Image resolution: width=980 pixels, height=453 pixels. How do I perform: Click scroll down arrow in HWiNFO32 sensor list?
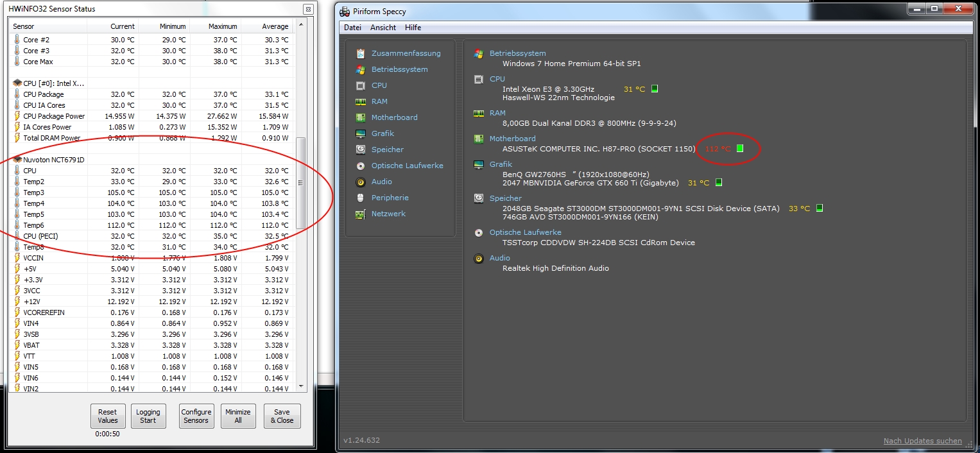click(301, 386)
